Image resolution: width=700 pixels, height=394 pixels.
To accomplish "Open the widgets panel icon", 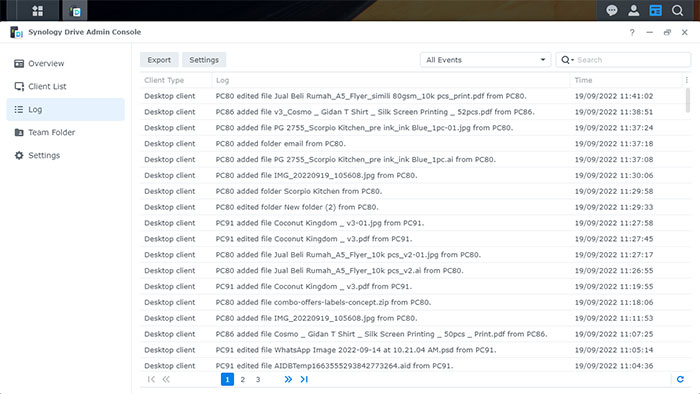I will (x=655, y=11).
